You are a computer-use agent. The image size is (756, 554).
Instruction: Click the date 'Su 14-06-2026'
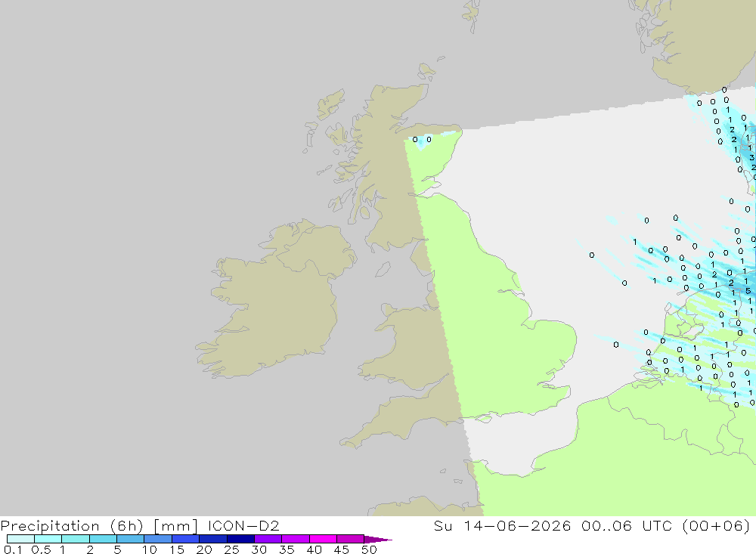[502, 525]
